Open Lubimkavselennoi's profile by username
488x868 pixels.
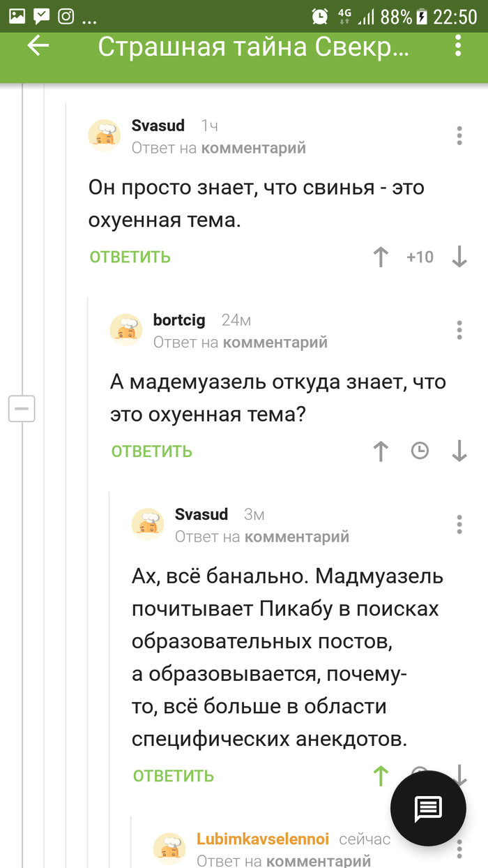pyautogui.click(x=264, y=839)
